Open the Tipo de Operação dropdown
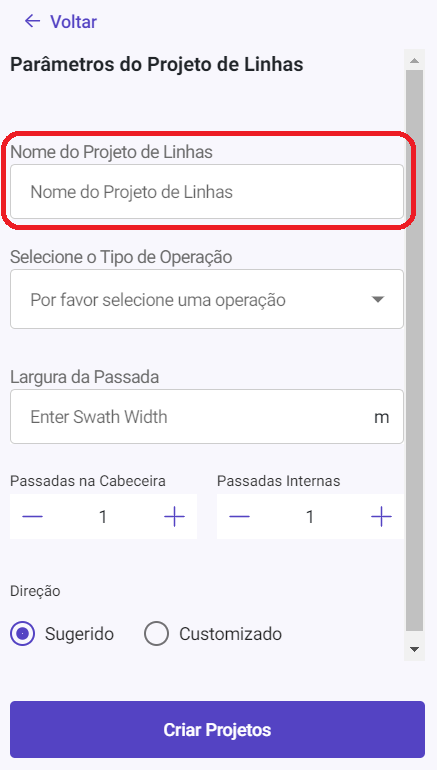This screenshot has height=779, width=437. [207, 300]
